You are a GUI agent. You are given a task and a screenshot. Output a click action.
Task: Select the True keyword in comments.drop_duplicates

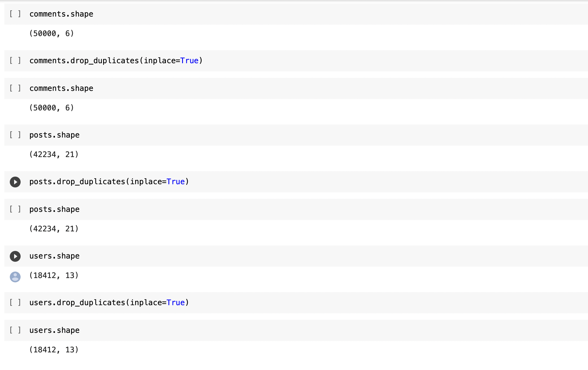[x=190, y=61]
